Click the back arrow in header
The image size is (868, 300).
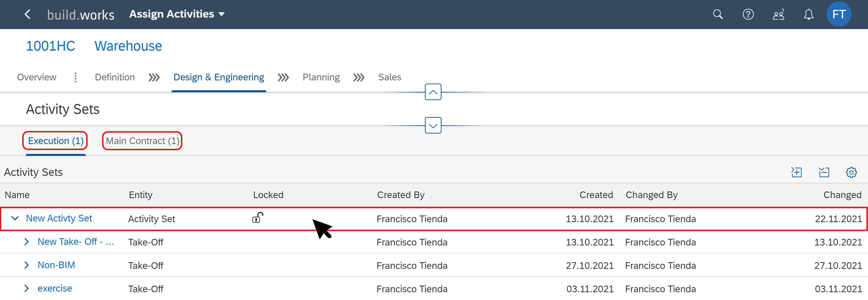pyautogui.click(x=28, y=14)
